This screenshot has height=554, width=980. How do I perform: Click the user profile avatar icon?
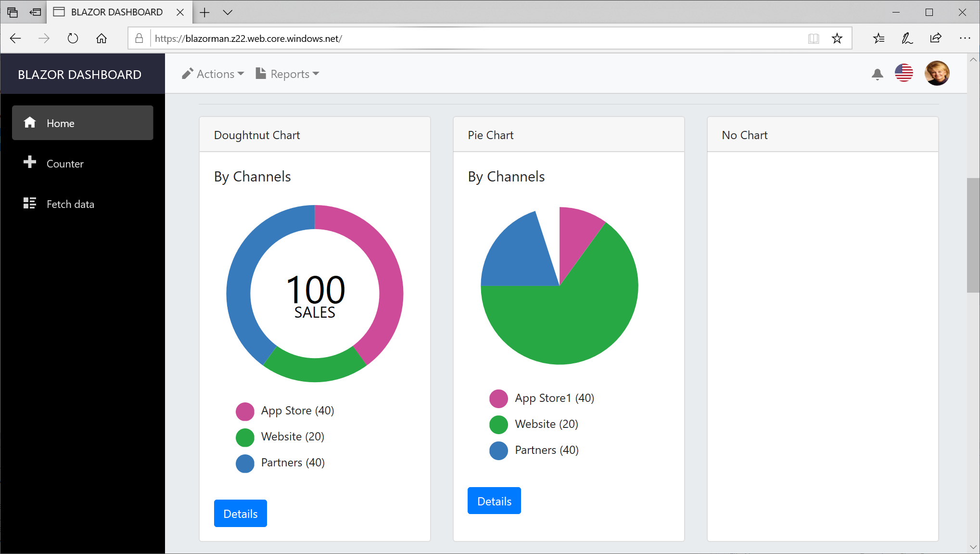pos(938,74)
